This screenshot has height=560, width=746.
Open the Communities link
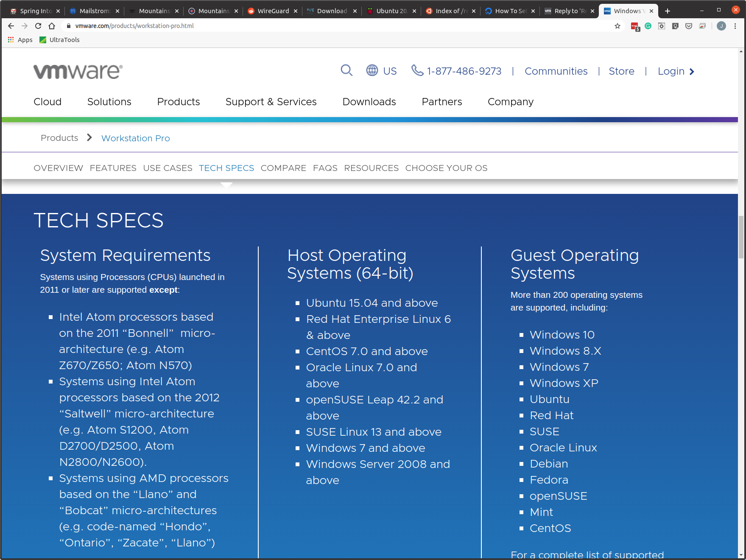[x=556, y=71]
